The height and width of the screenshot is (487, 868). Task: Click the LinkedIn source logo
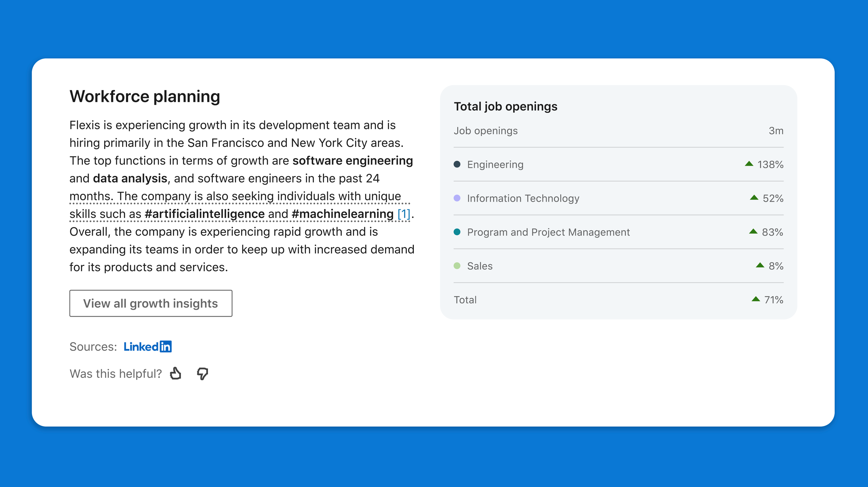pyautogui.click(x=148, y=346)
